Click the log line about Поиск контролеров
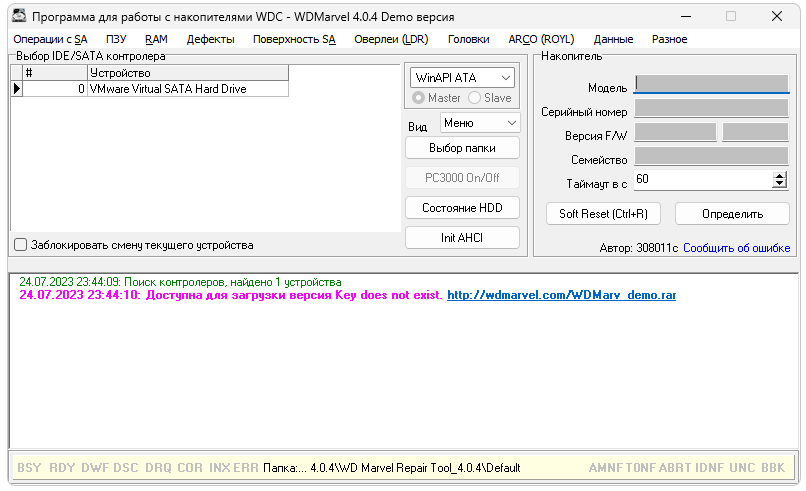Screen dimensions: 806x491 180,282
